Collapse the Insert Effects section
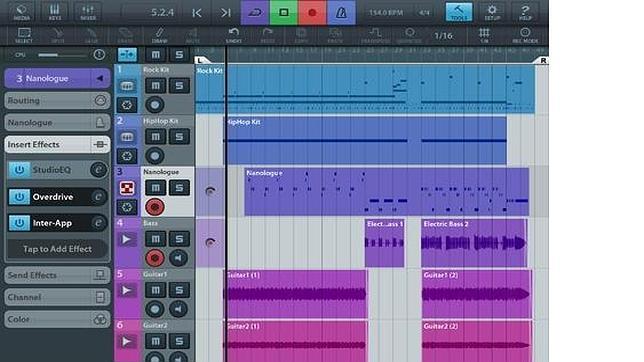 pos(57,145)
